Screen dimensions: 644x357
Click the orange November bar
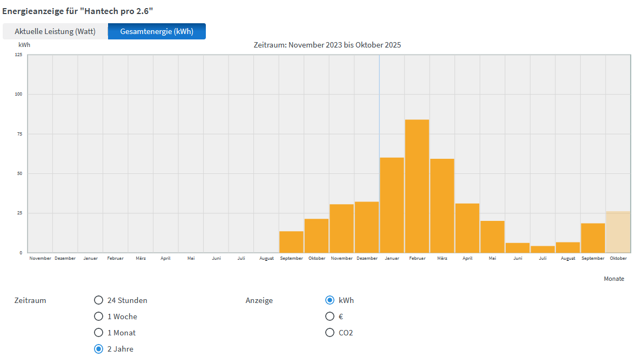pos(341,228)
